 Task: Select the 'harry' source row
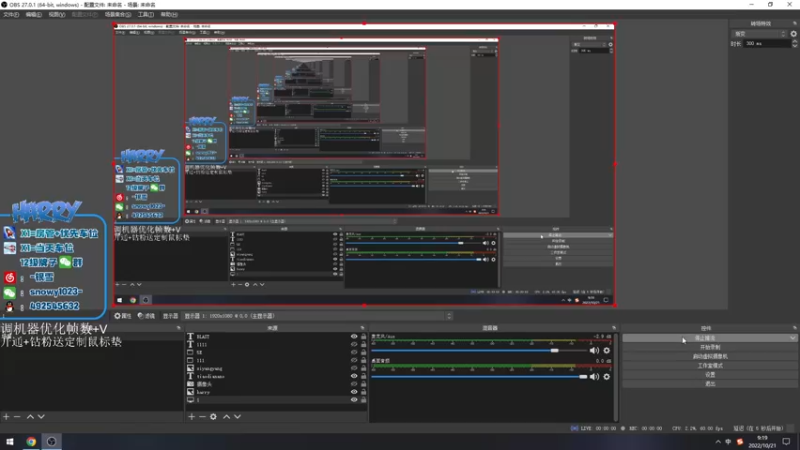[276, 392]
